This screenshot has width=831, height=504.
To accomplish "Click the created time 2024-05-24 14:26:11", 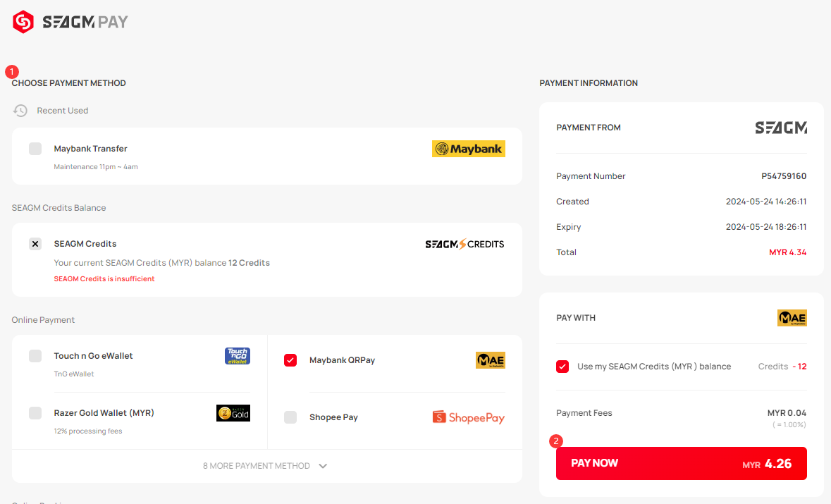I will 766,202.
